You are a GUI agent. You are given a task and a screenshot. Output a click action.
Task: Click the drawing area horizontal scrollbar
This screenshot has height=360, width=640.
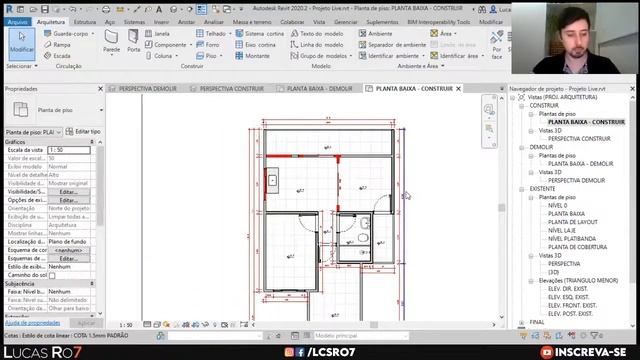[x=373, y=325]
